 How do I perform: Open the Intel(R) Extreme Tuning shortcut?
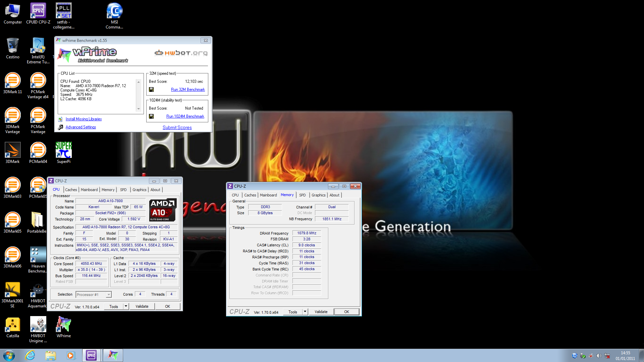(38, 51)
